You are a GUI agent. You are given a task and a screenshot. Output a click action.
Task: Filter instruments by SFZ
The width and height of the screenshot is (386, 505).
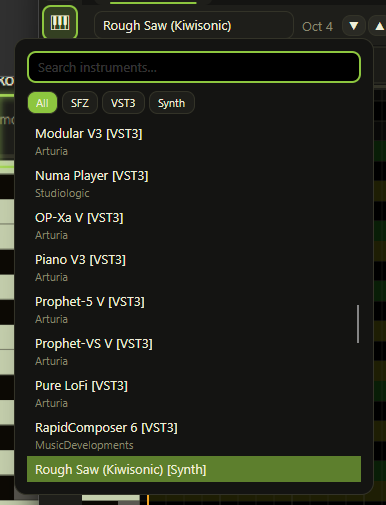80,103
